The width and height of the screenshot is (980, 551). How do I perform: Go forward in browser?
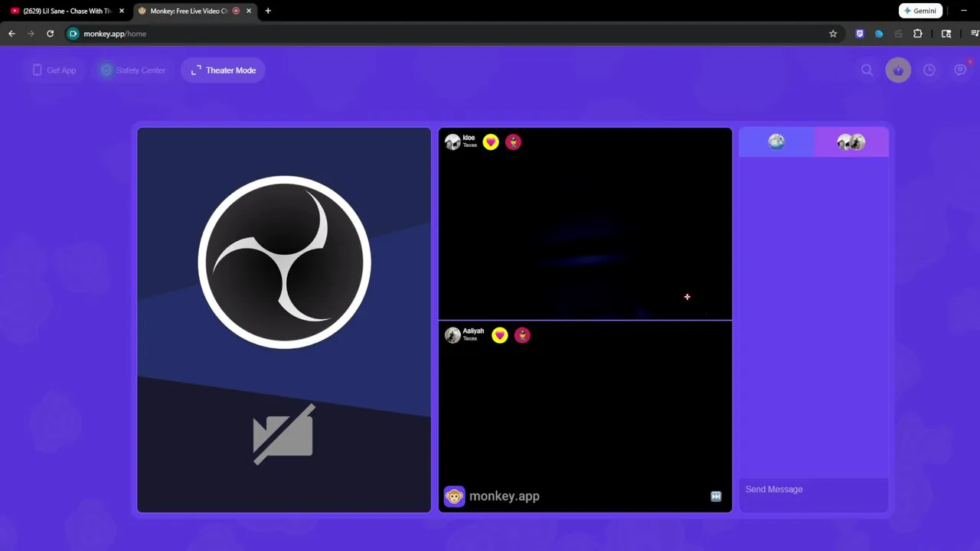pos(31,34)
